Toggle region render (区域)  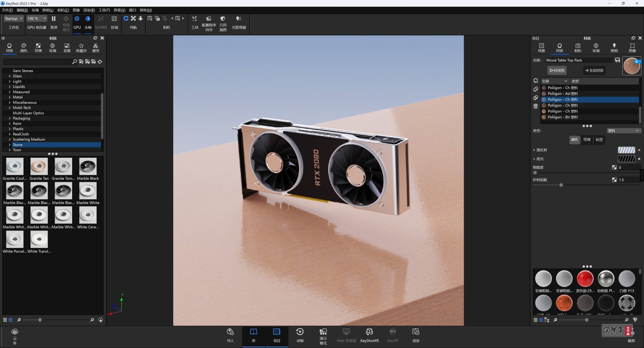[114, 22]
